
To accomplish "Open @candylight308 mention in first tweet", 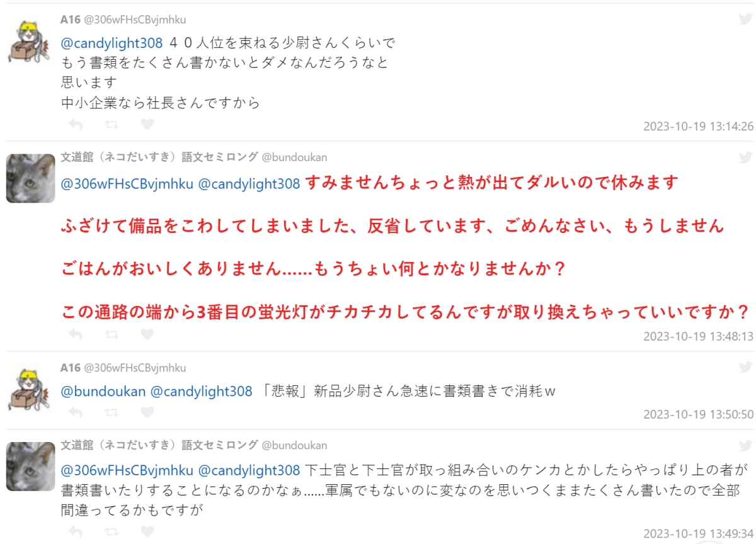I will pos(112,43).
